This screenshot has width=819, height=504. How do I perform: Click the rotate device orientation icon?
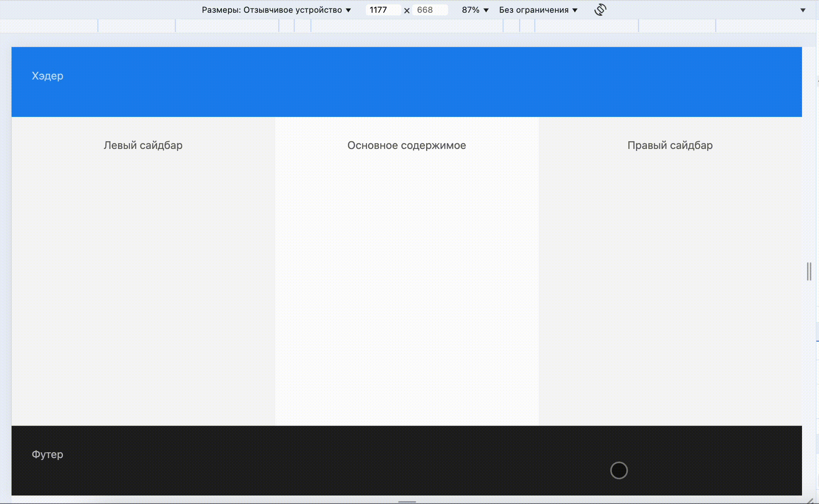coord(601,9)
